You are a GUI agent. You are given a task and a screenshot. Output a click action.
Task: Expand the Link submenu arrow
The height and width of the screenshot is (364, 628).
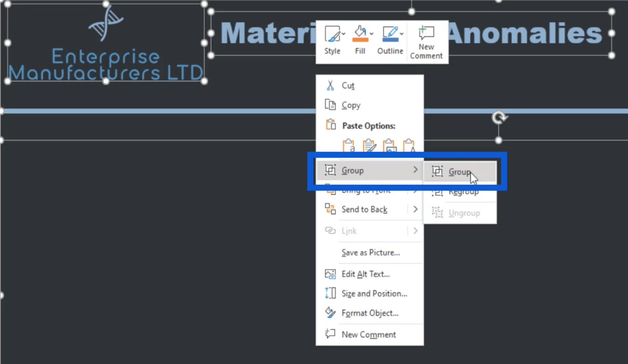pos(415,231)
